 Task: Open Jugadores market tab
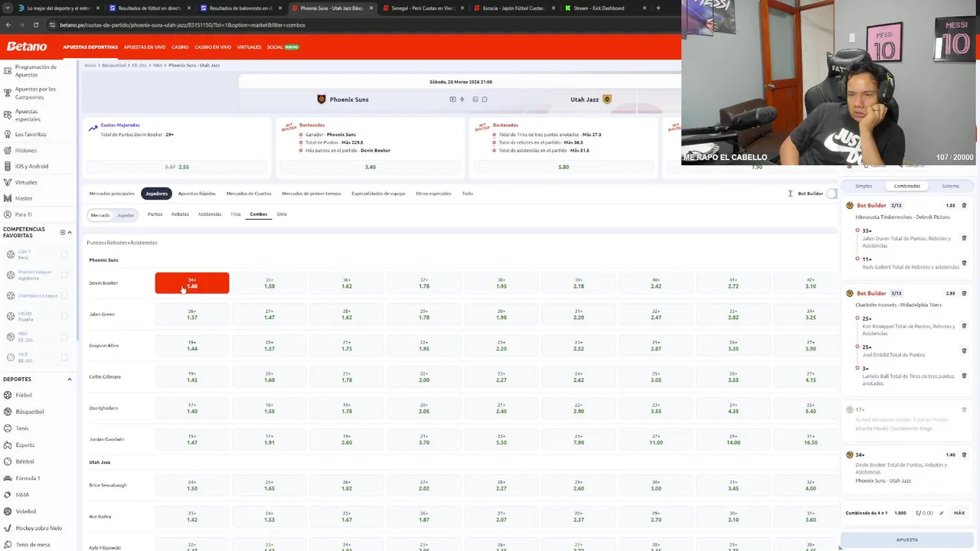point(156,194)
